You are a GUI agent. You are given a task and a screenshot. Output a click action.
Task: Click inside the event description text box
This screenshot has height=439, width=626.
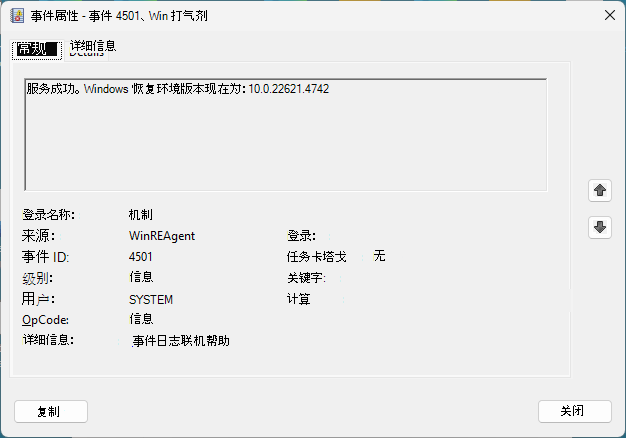(285, 134)
